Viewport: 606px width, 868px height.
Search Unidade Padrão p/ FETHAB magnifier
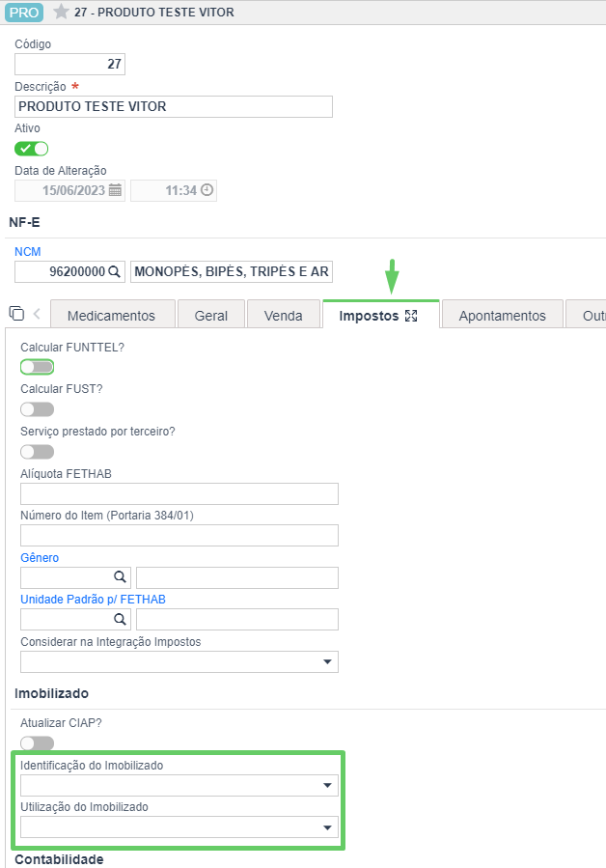click(120, 619)
